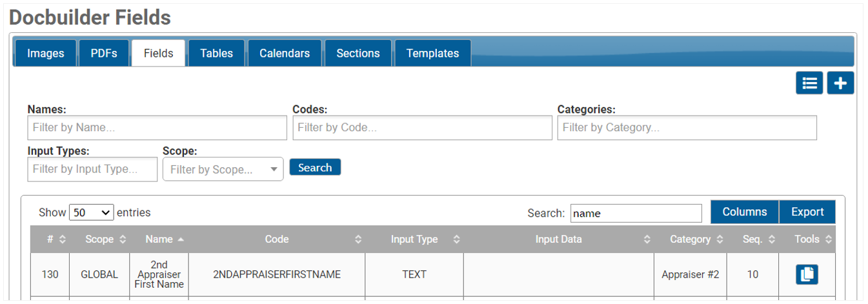
Task: Click the table Search box containing 'name'
Action: 636,214
